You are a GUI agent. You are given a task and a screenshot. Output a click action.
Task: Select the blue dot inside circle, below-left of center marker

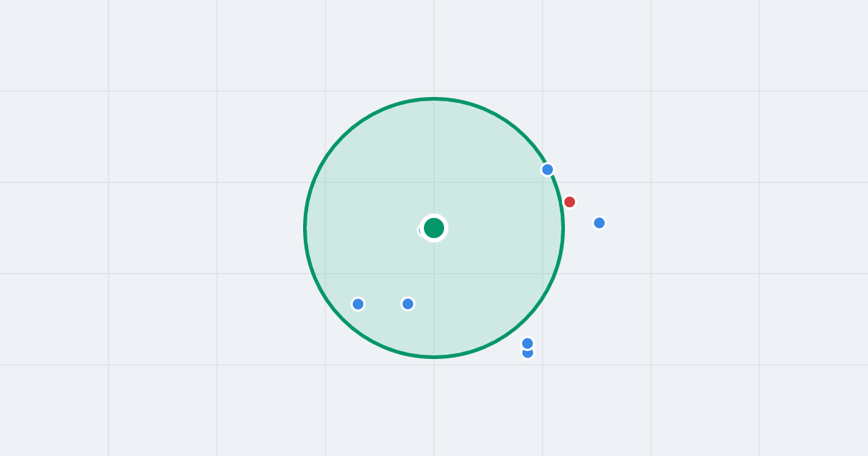point(408,304)
